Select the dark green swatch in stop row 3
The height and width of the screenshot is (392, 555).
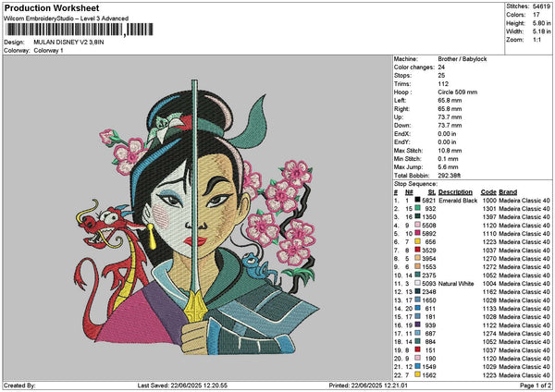tap(417, 217)
